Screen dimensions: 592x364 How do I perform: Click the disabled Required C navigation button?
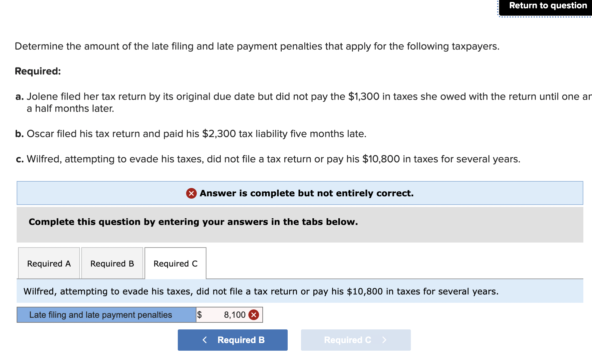tap(356, 340)
